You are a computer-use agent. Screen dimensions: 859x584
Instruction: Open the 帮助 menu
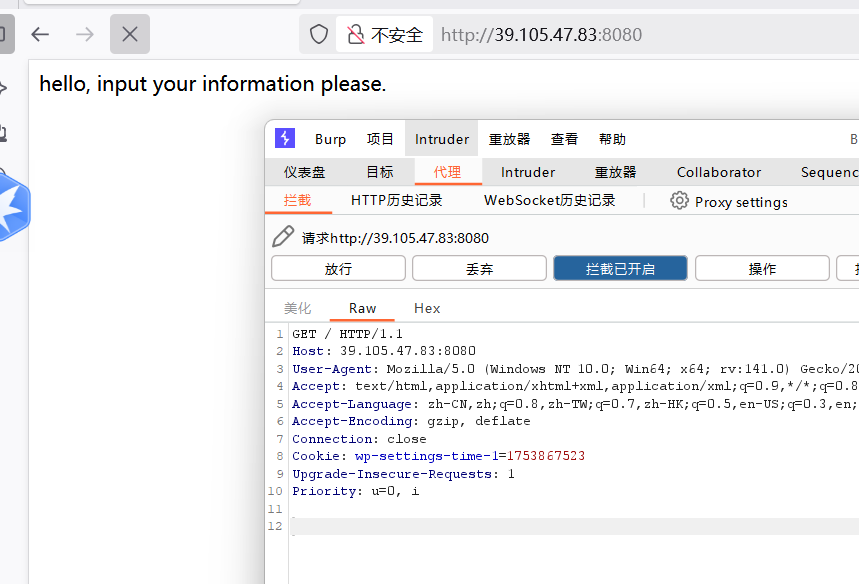pos(612,139)
